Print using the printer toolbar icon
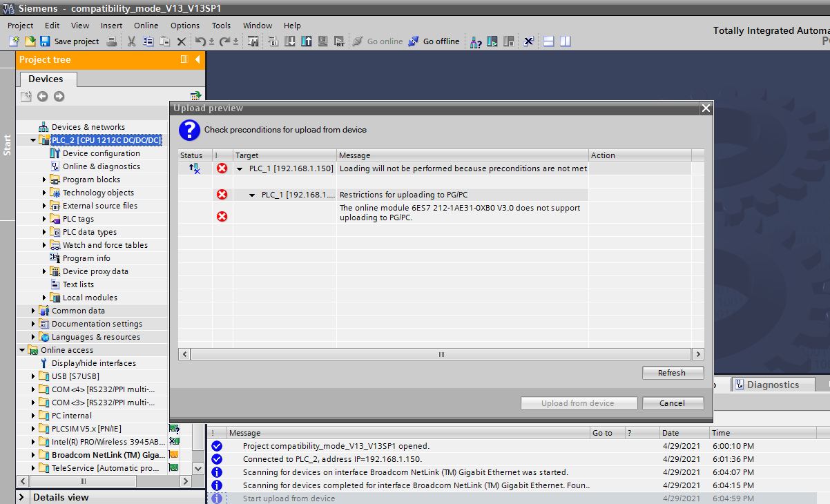 [x=111, y=41]
